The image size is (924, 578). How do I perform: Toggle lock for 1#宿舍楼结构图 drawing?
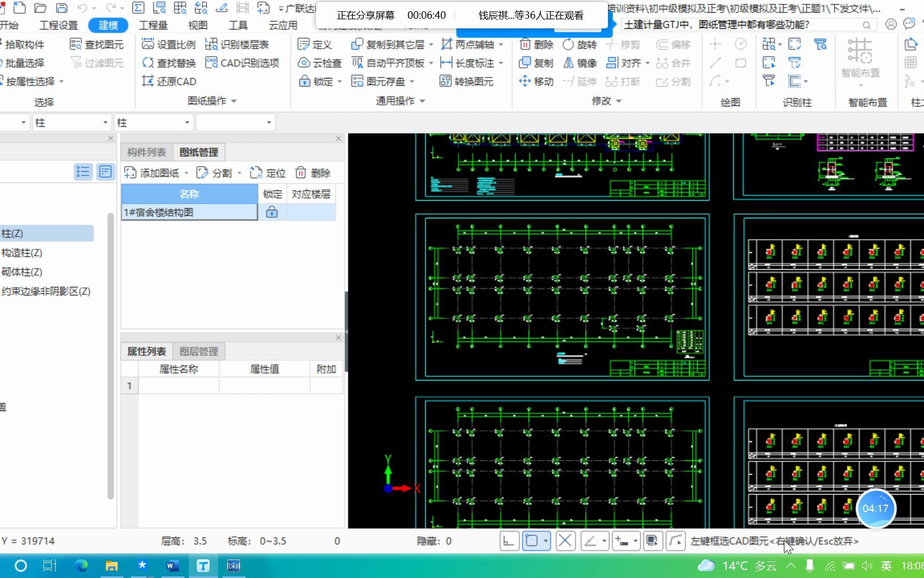[272, 212]
